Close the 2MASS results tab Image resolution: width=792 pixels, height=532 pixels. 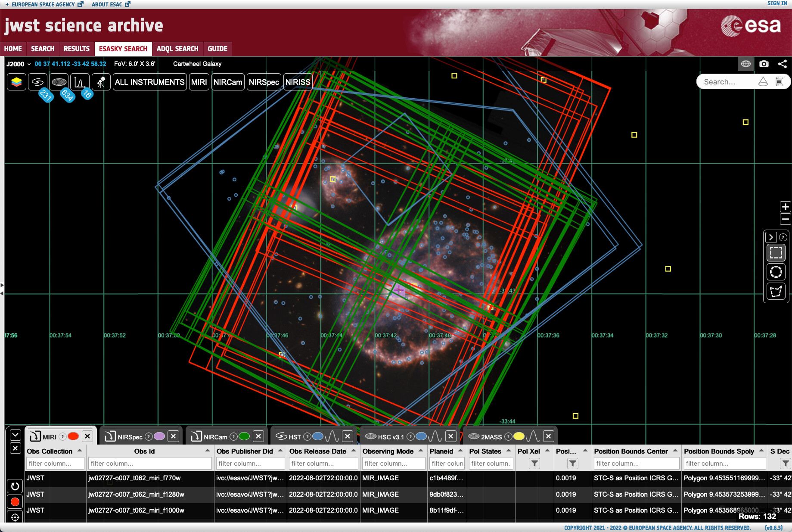tap(548, 436)
